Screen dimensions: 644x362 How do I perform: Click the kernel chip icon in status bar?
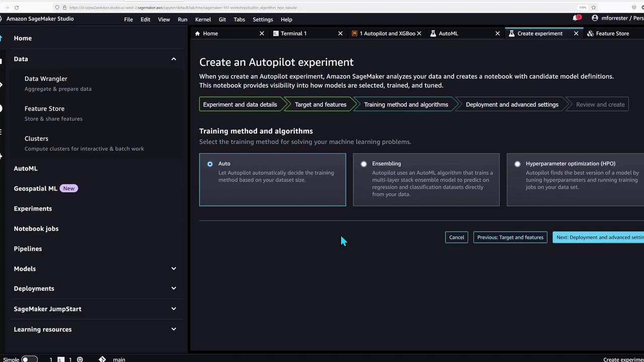tap(79, 359)
